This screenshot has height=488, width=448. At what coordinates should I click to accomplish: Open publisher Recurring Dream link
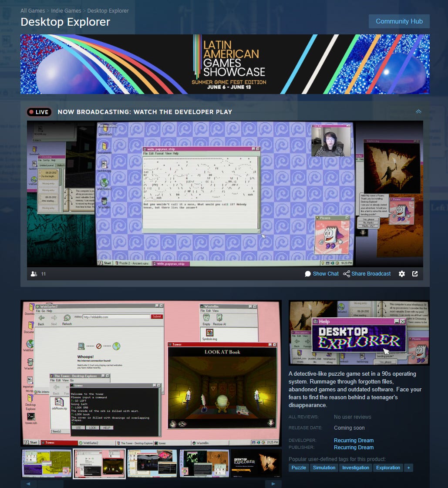[354, 448]
